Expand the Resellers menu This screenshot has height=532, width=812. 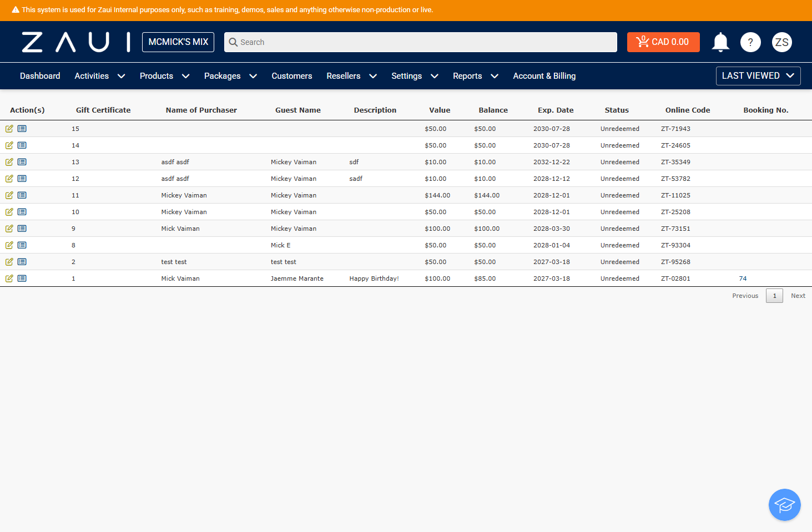(352, 76)
